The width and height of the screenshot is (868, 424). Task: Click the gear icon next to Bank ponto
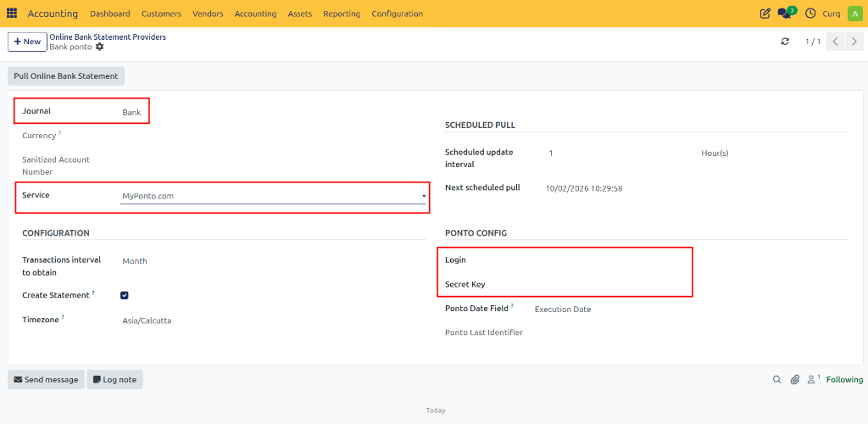(100, 47)
